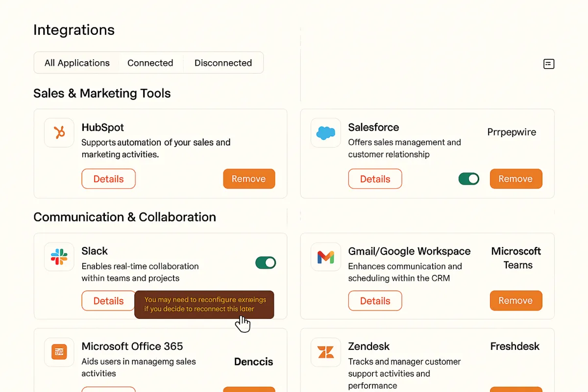Disable the Salesforce integration toggle
The width and height of the screenshot is (588, 392).
(469, 179)
